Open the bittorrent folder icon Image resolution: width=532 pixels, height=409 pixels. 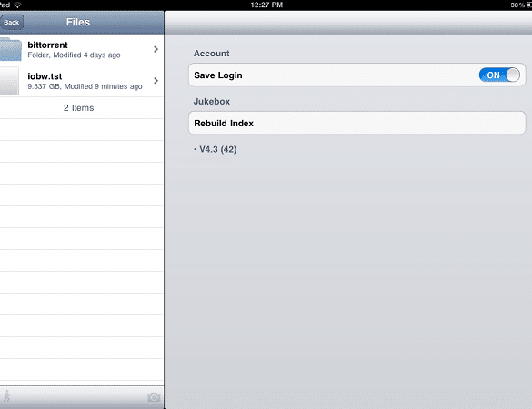(11, 49)
